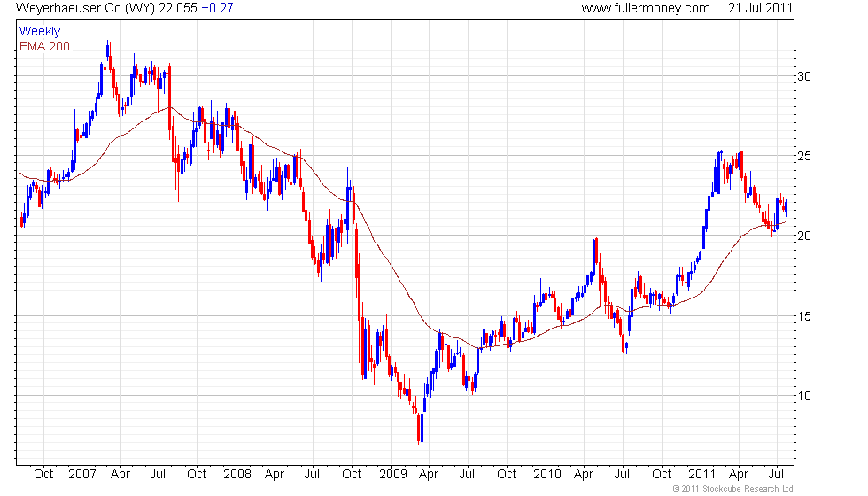
Task: Select the 2011 marker on time axis
Action: (x=701, y=475)
